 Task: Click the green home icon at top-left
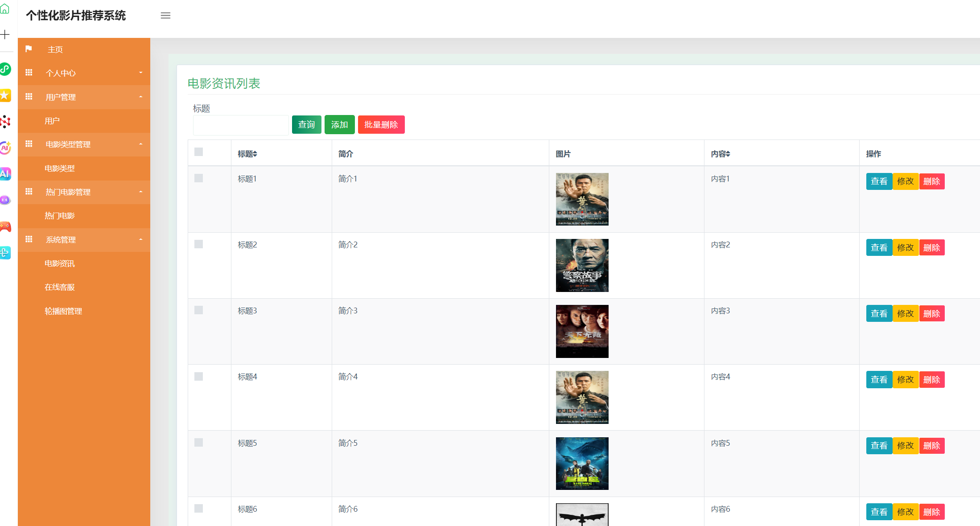(x=5, y=8)
